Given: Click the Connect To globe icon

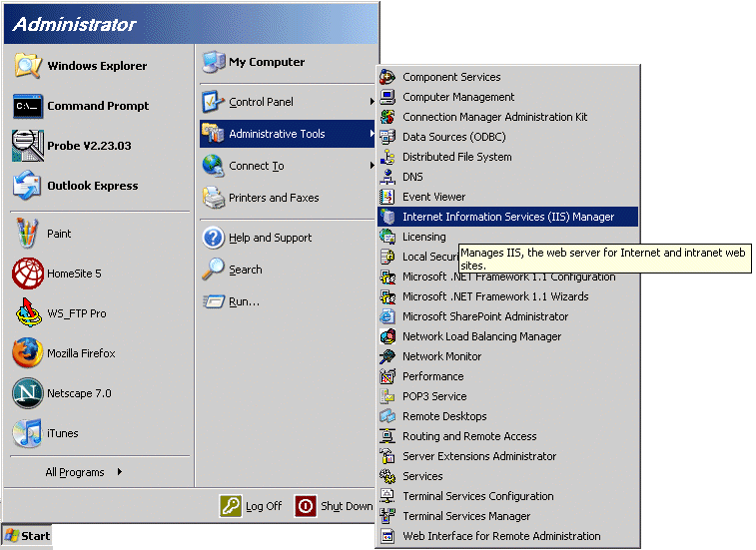Looking at the screenshot, I should pyautogui.click(x=213, y=166).
